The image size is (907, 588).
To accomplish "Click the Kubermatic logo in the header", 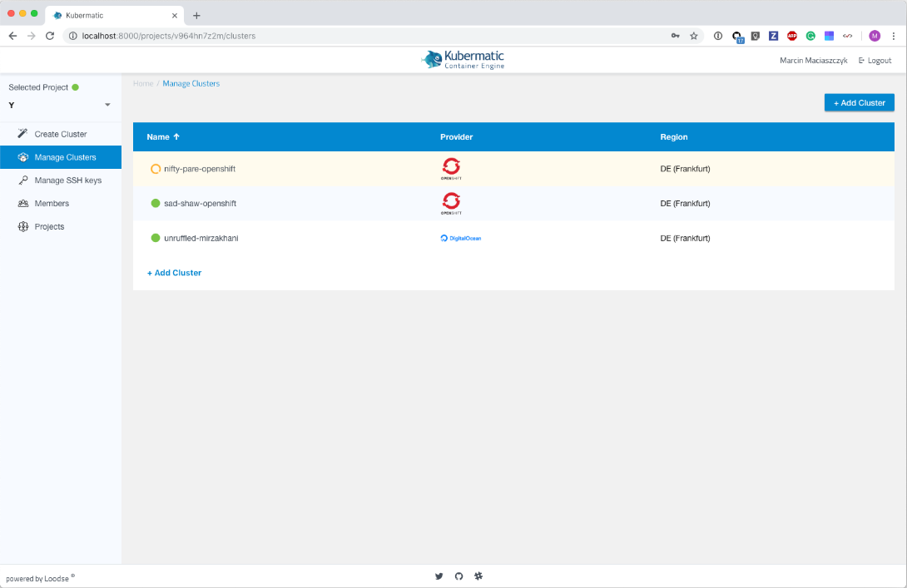I will tap(461, 59).
